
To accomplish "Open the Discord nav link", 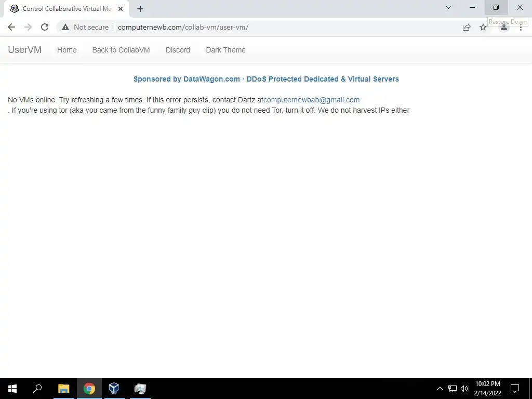I will coord(178,50).
